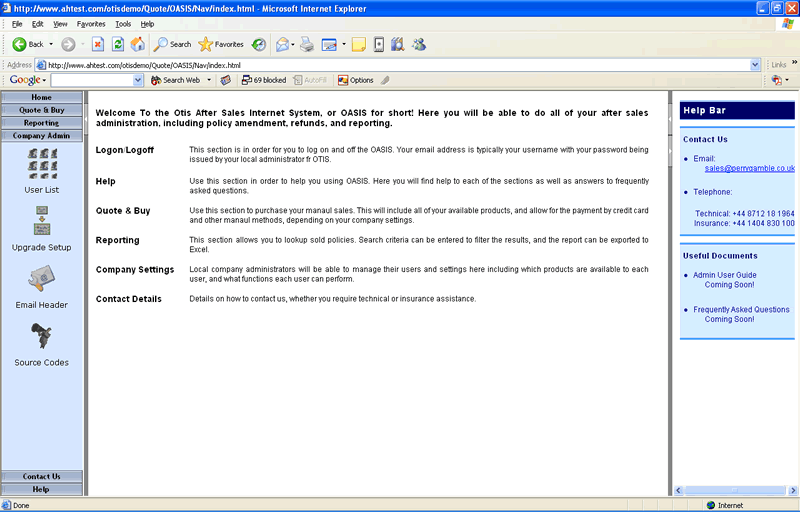Click the 69 blocked popup blocker button
The height and width of the screenshot is (512, 800).
[x=264, y=80]
